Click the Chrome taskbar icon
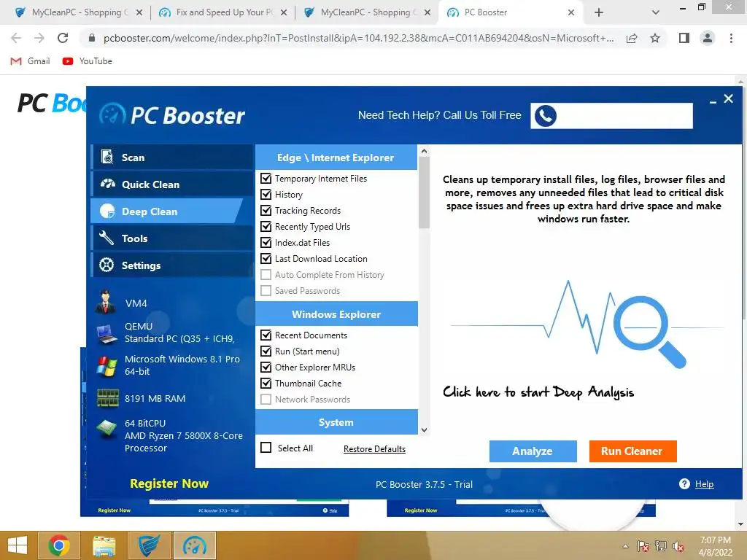The height and width of the screenshot is (560, 747). point(59,545)
